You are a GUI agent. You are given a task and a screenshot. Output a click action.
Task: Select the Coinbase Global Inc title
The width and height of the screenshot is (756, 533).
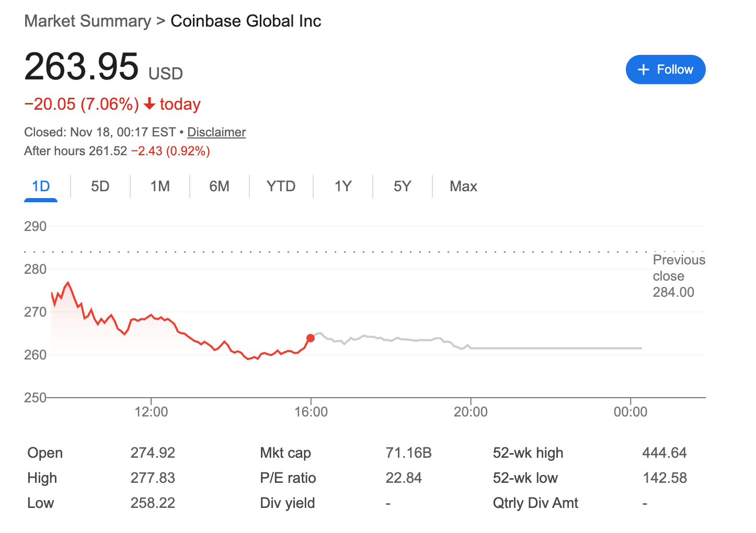pos(246,21)
